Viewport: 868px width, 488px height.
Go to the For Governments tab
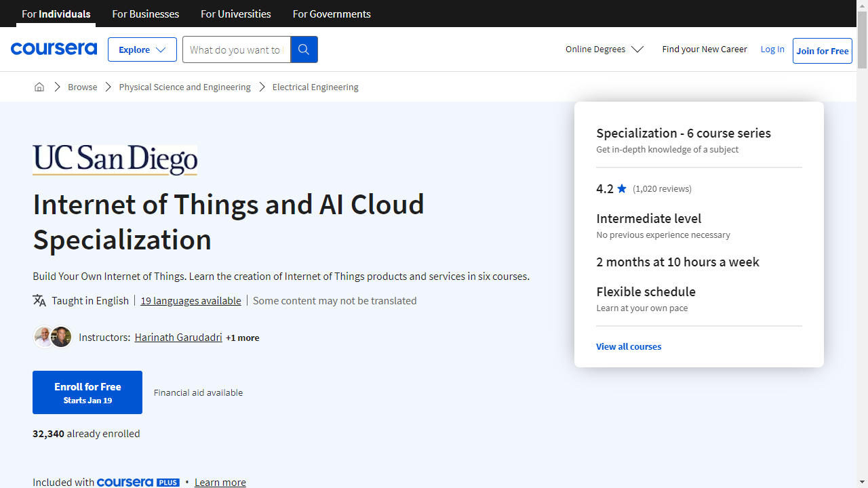pos(332,14)
